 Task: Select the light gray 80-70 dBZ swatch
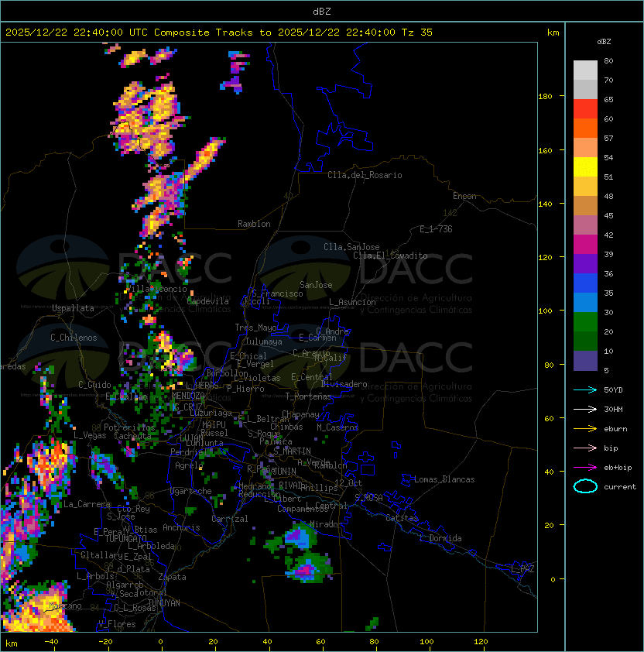pyautogui.click(x=585, y=70)
